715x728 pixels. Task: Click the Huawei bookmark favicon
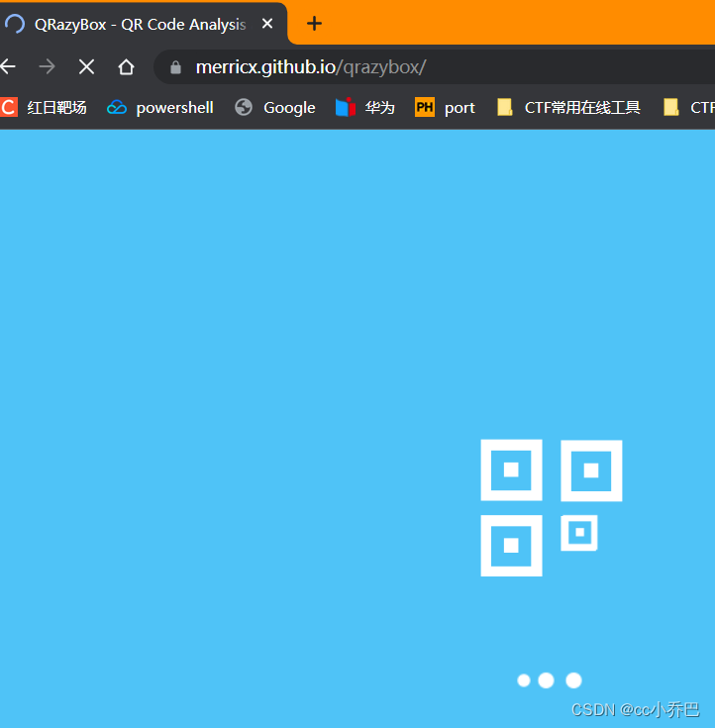click(x=346, y=107)
